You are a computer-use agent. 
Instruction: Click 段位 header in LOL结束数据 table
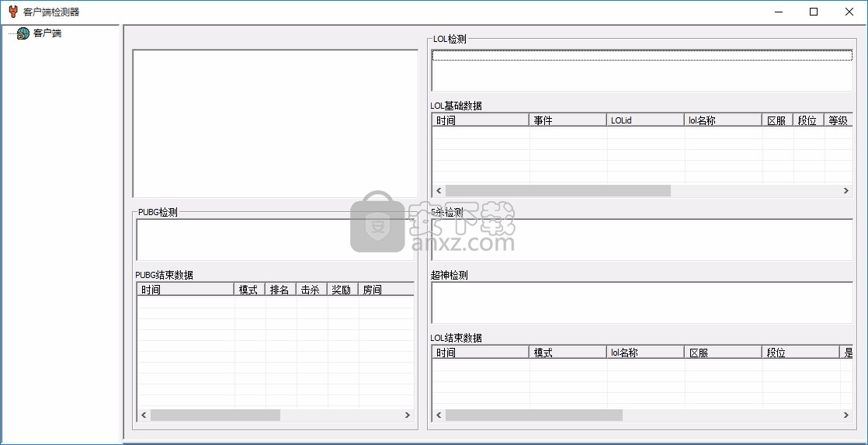point(800,353)
